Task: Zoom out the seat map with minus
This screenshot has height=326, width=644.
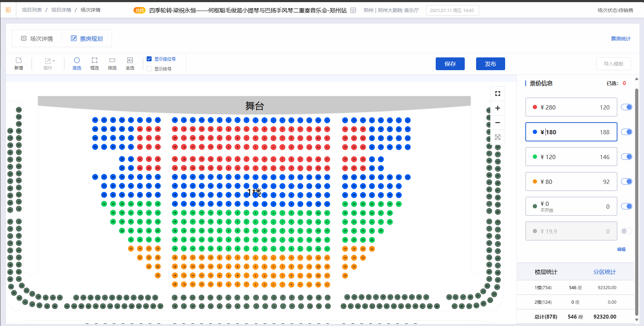Action: click(x=497, y=123)
